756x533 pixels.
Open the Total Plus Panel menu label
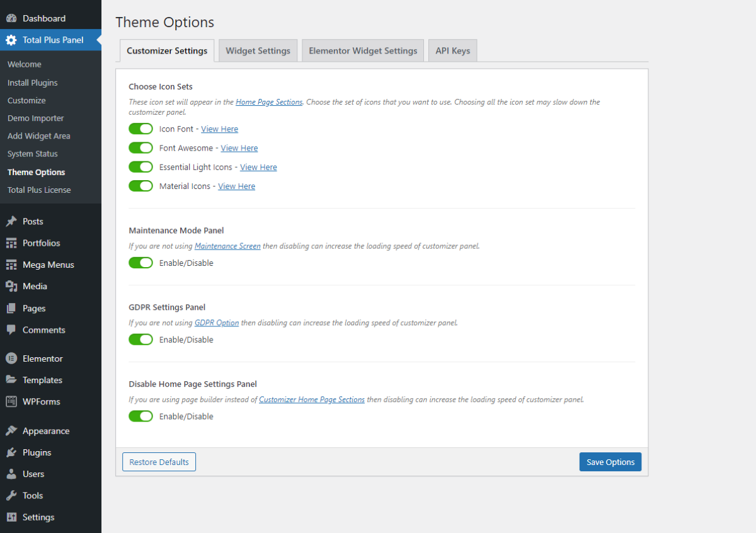[53, 40]
